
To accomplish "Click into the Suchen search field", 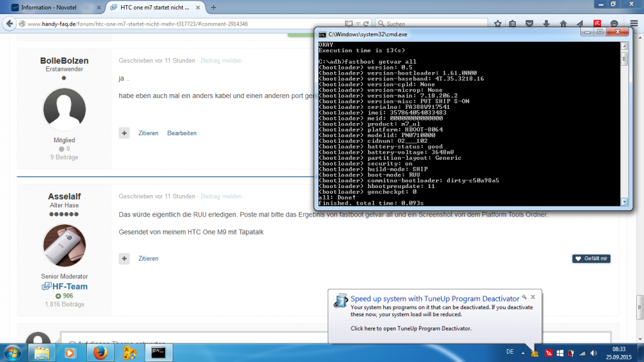I will pyautogui.click(x=431, y=24).
